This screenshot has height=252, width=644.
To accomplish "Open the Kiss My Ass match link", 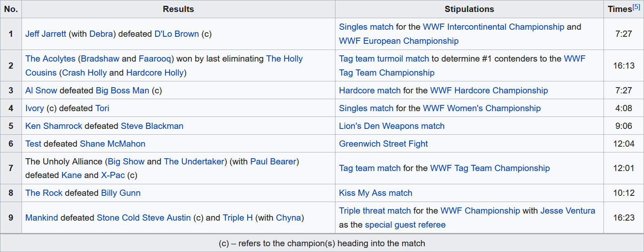I will click(x=376, y=193).
